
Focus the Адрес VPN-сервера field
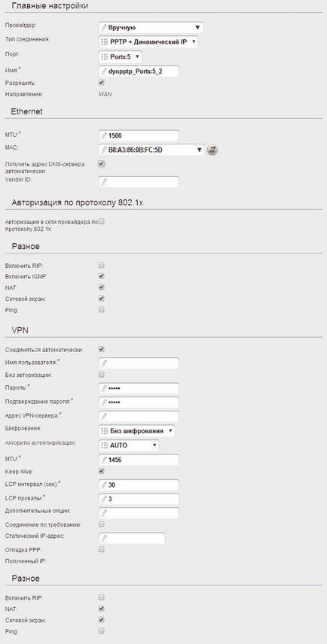(139, 417)
